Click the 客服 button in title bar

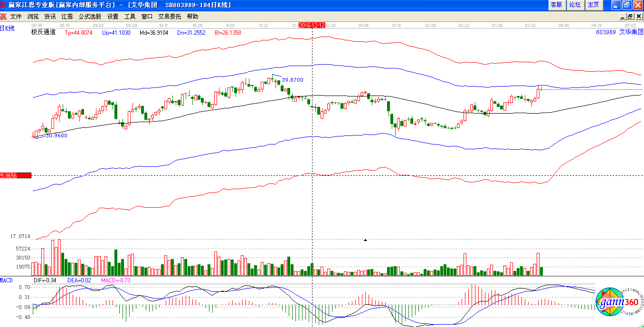point(556,5)
